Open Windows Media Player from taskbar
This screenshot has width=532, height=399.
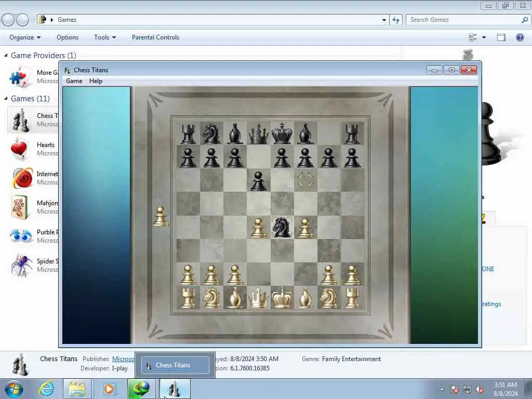tap(109, 389)
